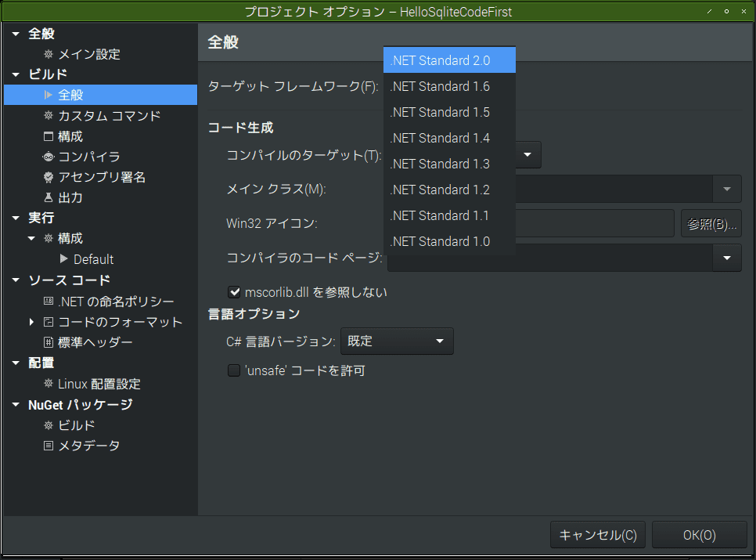Click the icon beside .NET の命名ポリシー
The height and width of the screenshot is (560, 756).
49,302
